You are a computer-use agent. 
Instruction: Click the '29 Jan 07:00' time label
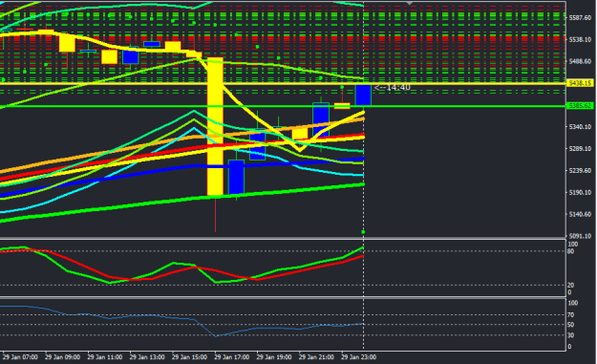tap(20, 357)
